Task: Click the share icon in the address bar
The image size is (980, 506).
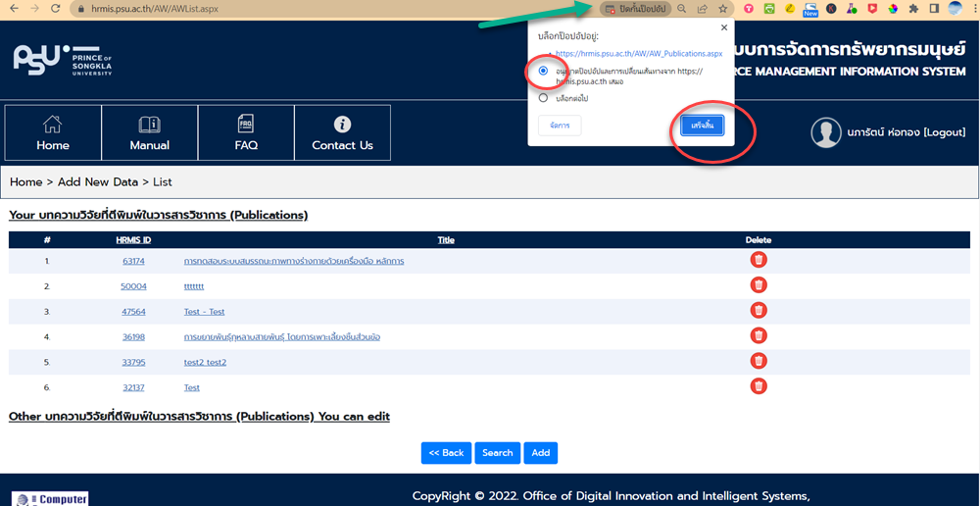Action: coord(702,9)
